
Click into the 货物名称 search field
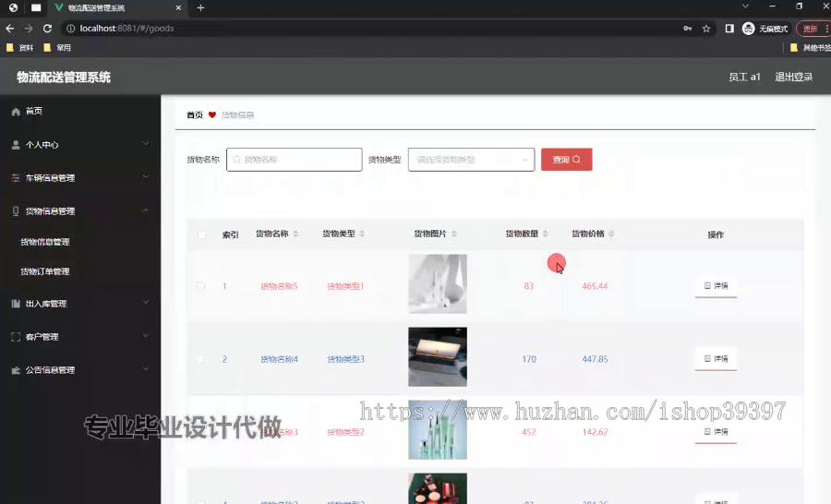point(295,160)
